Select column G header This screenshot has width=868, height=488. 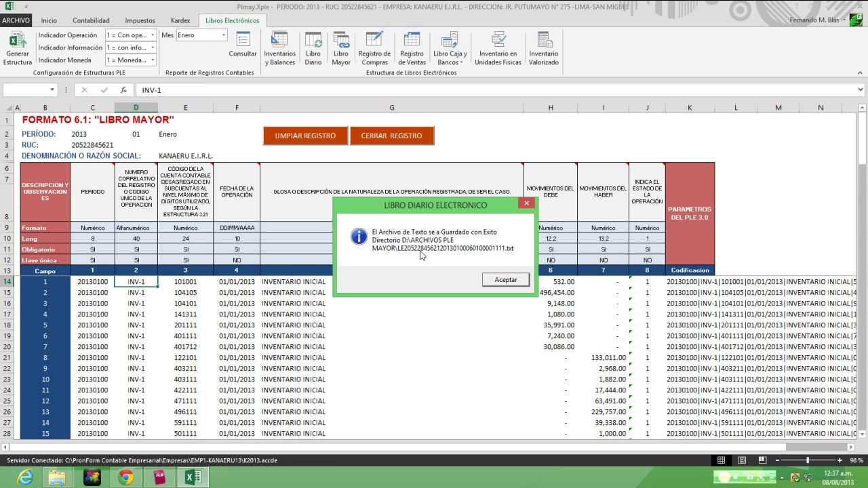tap(392, 108)
